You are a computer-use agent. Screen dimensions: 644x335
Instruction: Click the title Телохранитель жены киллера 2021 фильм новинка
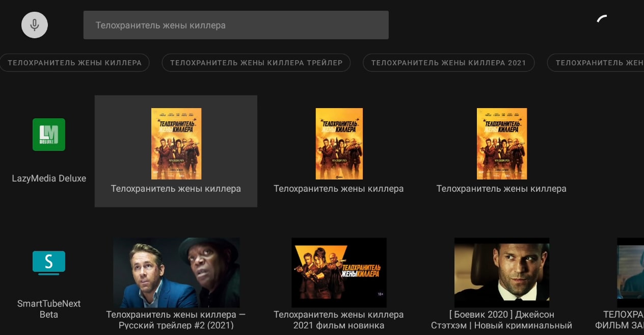(339, 320)
